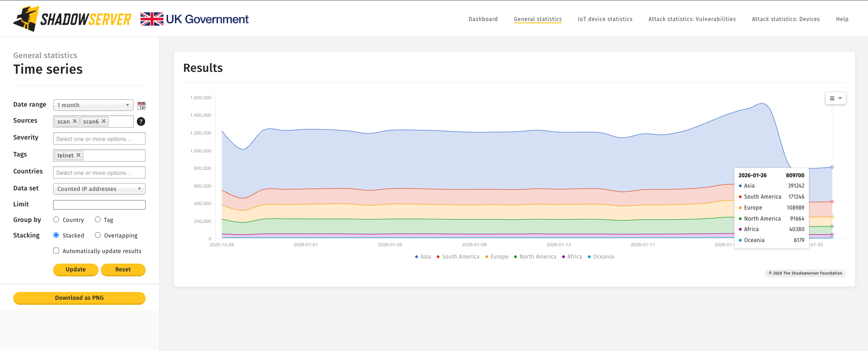
Task: Toggle Europe series in chart legend
Action: [x=497, y=257]
